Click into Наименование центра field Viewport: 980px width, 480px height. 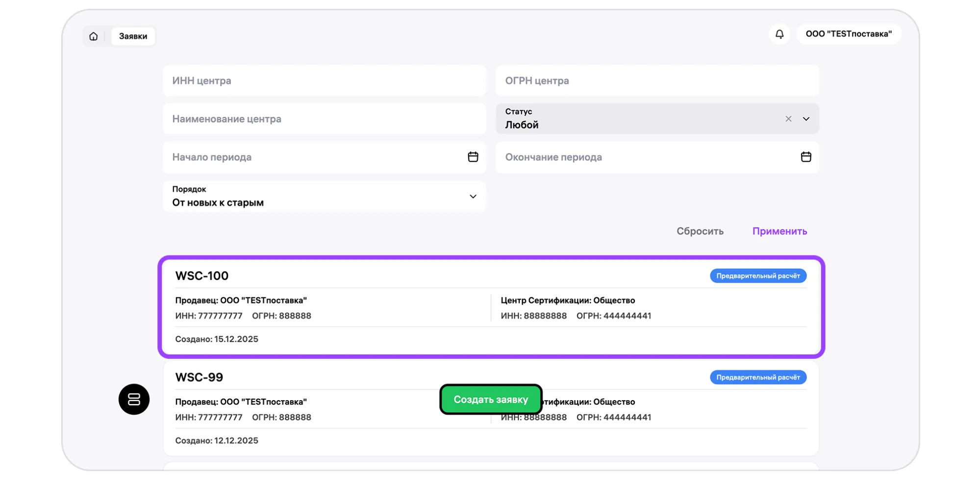[324, 119]
